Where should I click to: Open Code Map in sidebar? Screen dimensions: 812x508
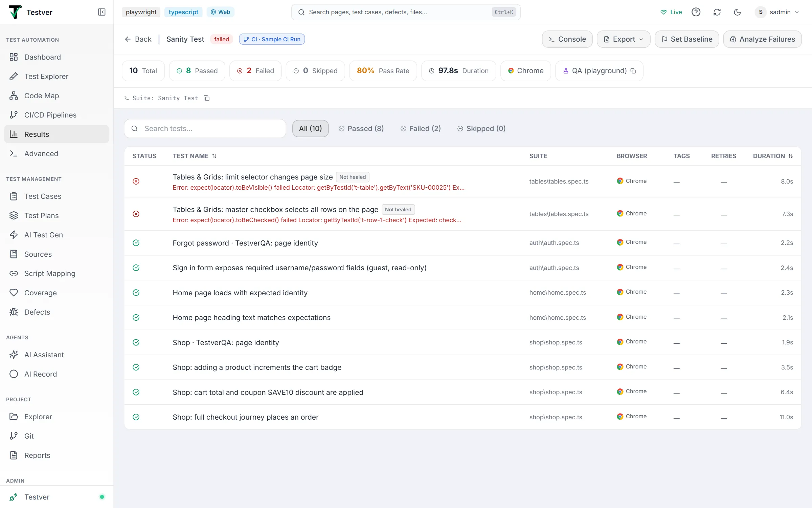(57, 96)
